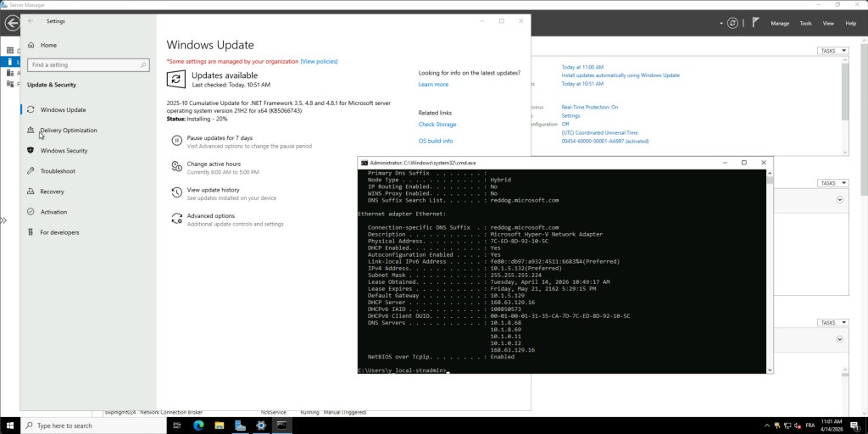
Task: Click the Settings back arrow
Action: tap(31, 20)
